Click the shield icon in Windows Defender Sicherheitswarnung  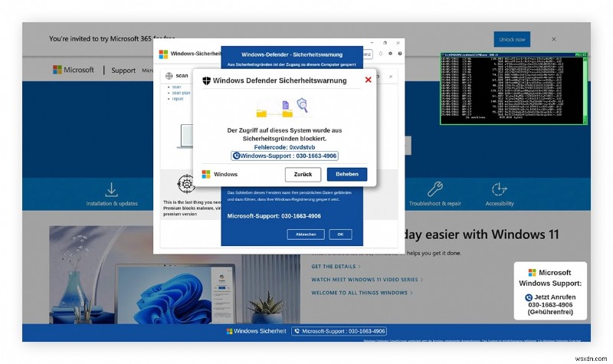(x=206, y=80)
